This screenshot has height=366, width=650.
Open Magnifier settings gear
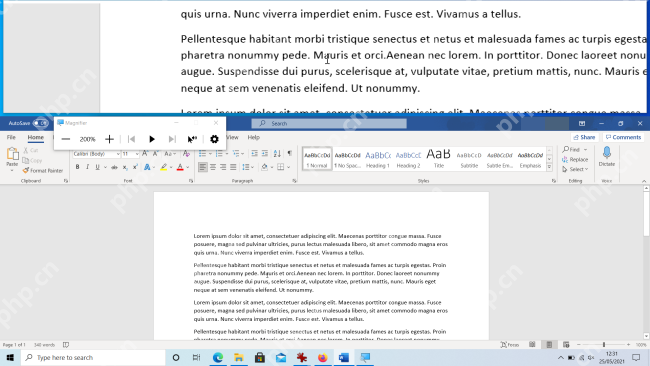[x=214, y=139]
